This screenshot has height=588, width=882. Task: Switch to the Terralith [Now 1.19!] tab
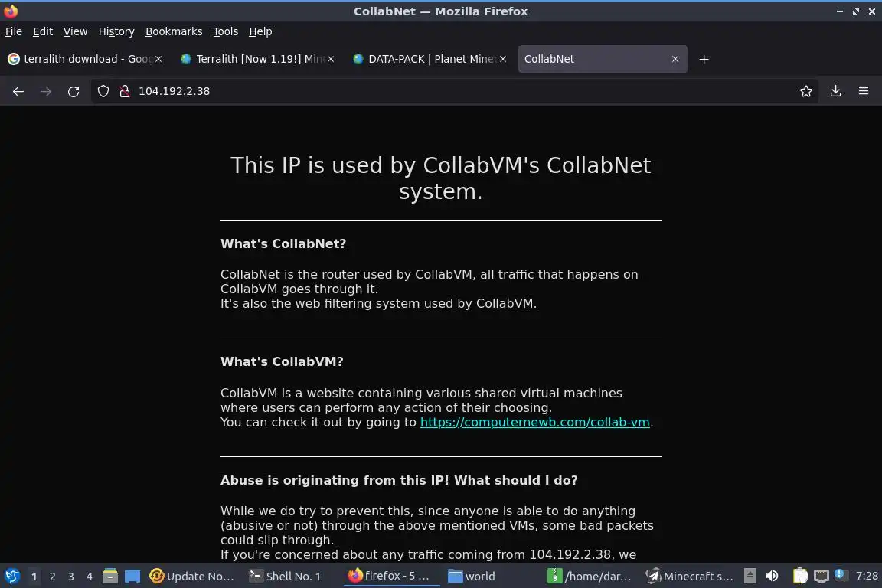click(256, 59)
